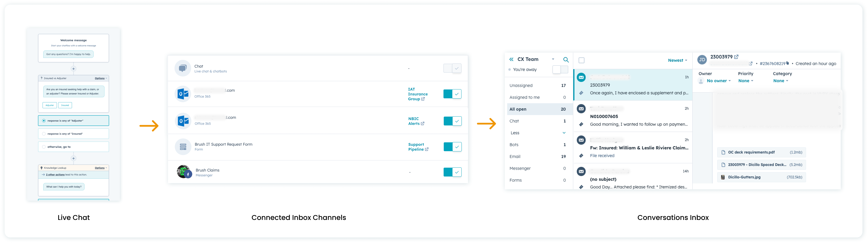
Task: Open Options for the Knowledge Lookup step
Action: pos(101,168)
